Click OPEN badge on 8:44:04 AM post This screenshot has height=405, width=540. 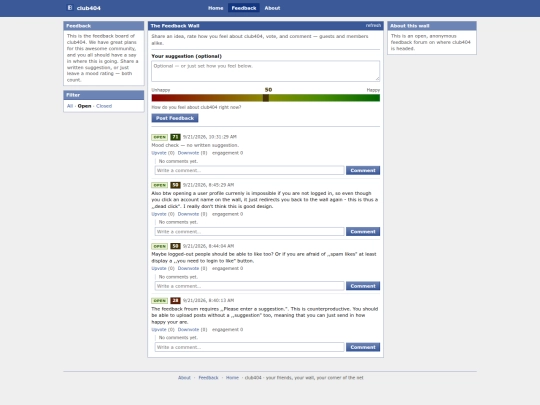(x=159, y=246)
